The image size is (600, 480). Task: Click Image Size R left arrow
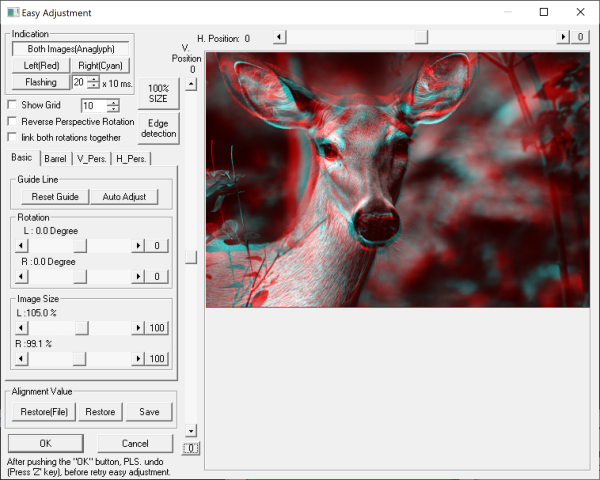[x=21, y=359]
